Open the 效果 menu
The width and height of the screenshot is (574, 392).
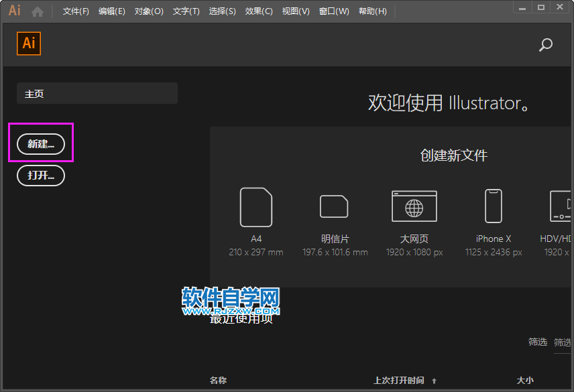pos(258,11)
